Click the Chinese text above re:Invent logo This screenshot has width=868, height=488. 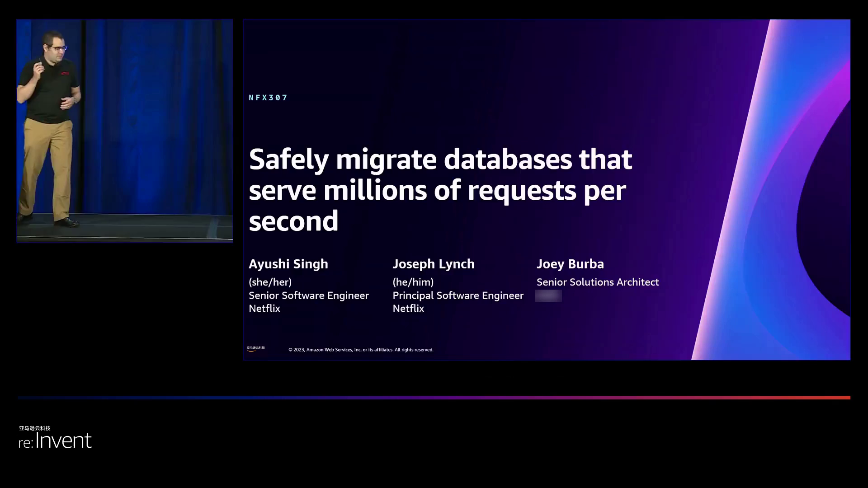(x=35, y=428)
